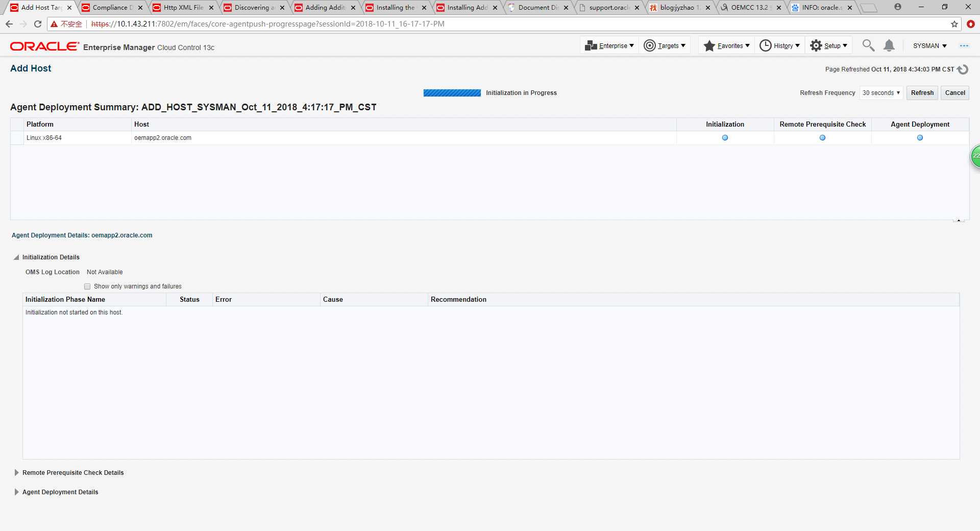Expand Agent Deployment Details section

coord(16,492)
